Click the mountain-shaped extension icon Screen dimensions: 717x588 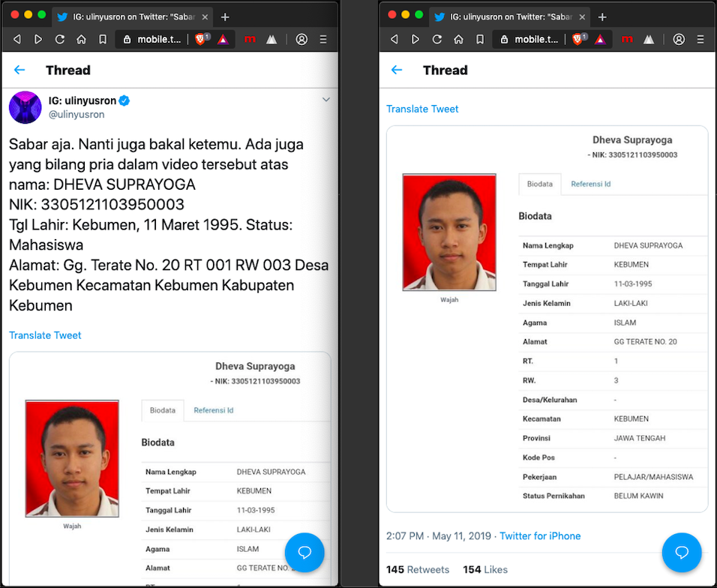pos(272,39)
